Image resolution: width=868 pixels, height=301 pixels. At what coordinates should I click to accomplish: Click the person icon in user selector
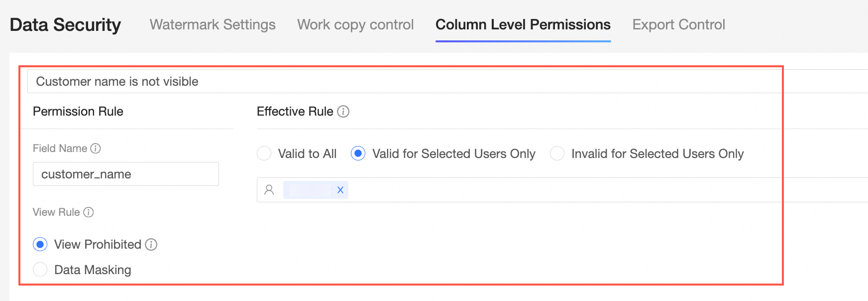tap(269, 190)
